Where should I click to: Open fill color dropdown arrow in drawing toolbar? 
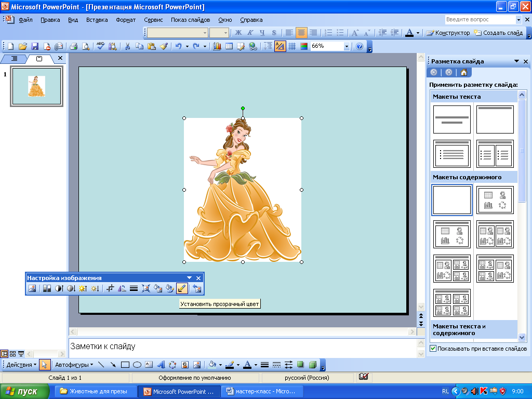tap(220, 365)
